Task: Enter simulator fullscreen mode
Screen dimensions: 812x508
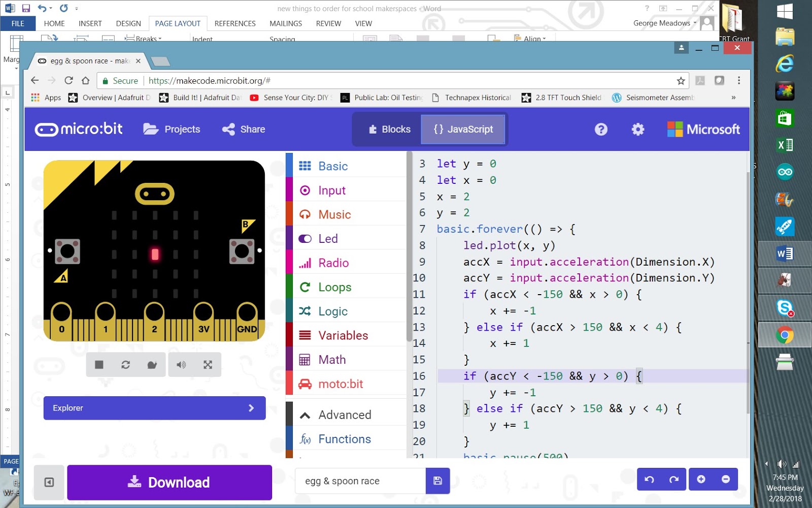Action: click(x=208, y=365)
